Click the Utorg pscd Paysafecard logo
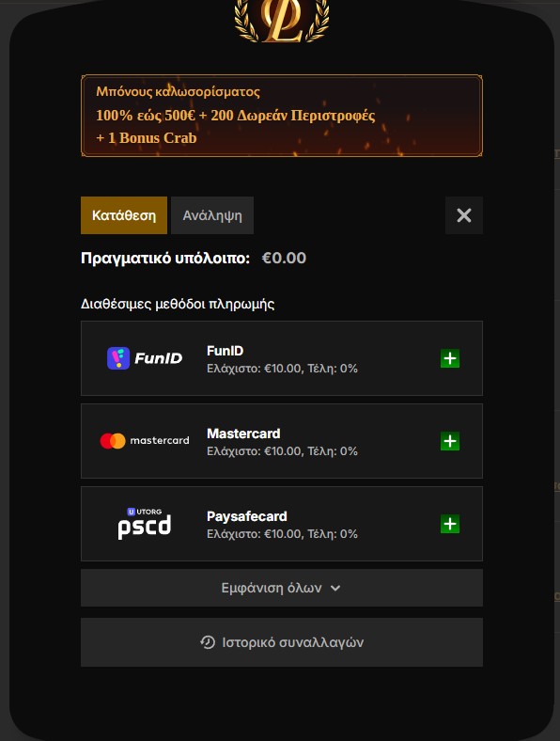 click(x=145, y=524)
